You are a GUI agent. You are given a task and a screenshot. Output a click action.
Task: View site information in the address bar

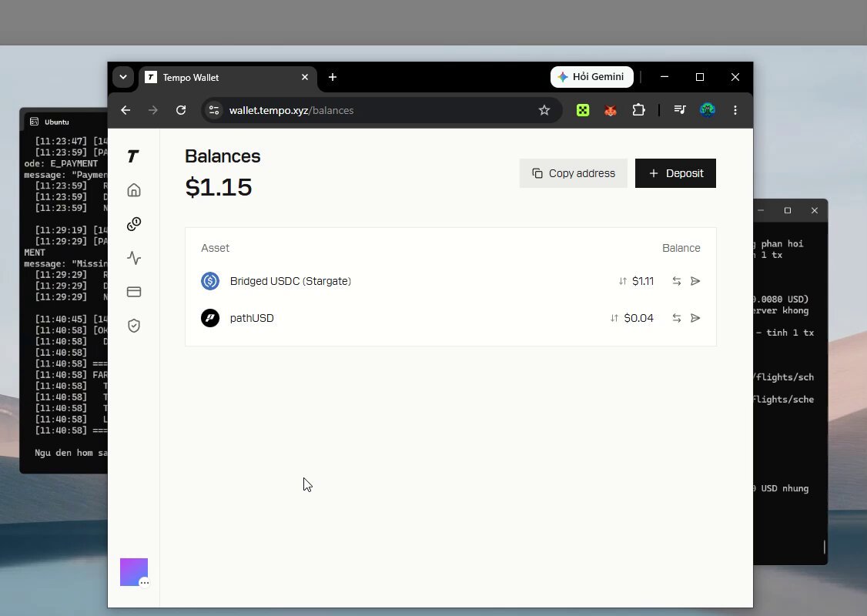tap(214, 110)
